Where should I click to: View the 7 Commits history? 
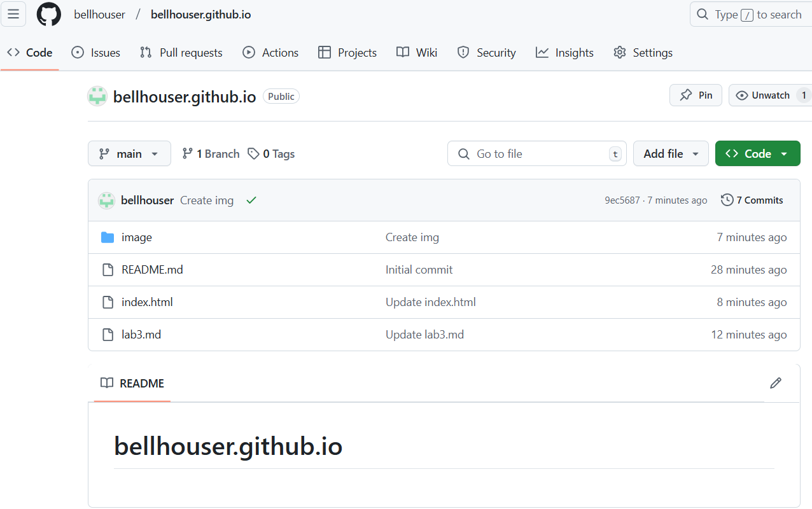tap(752, 200)
